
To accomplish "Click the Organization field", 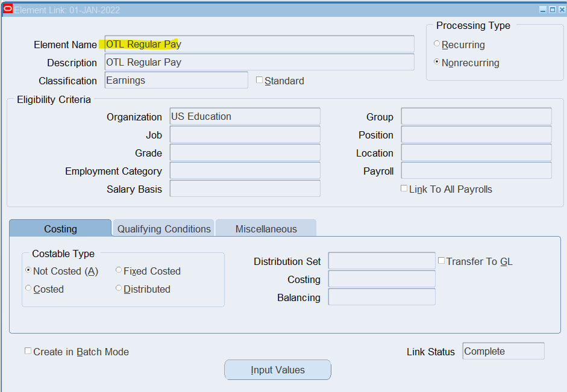I will (x=245, y=117).
